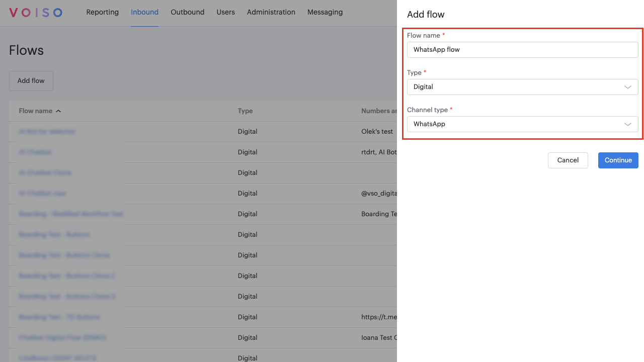Select the "Olek's test" cell

tap(377, 132)
